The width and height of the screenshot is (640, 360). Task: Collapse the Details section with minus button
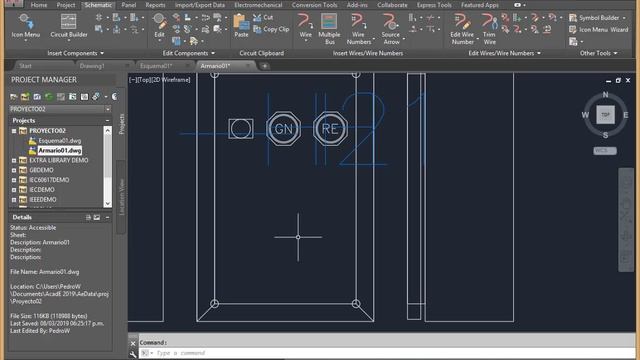[107, 218]
